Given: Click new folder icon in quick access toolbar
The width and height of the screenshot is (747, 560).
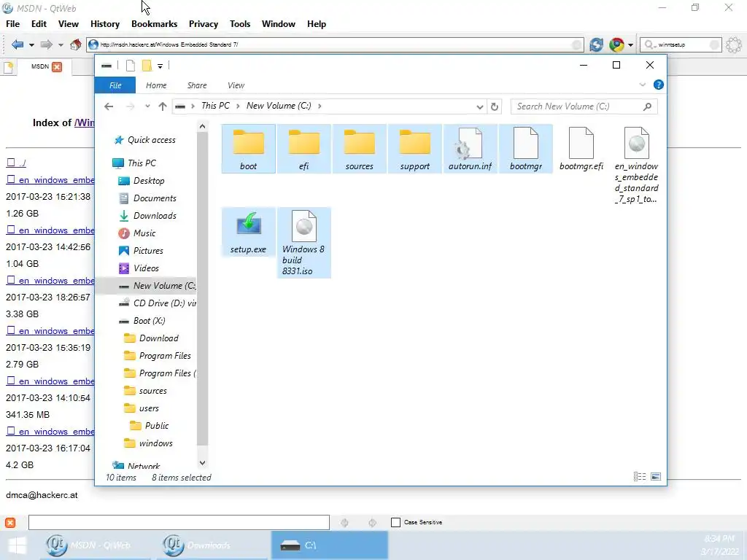Looking at the screenshot, I should click(147, 66).
